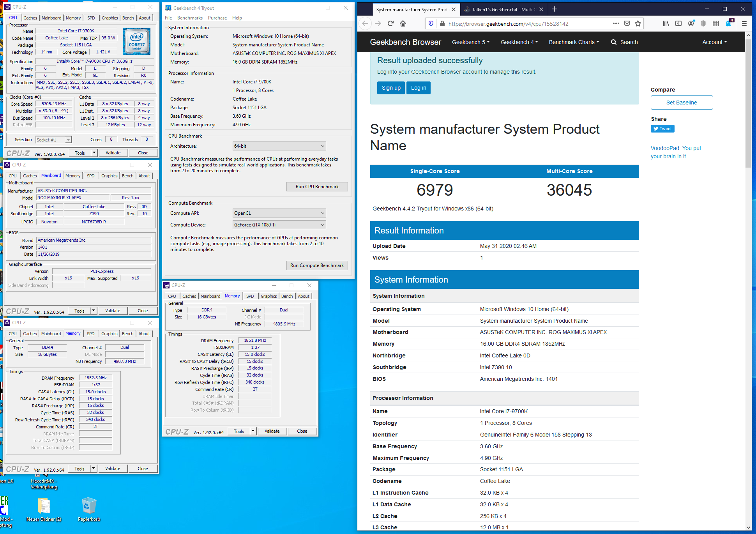This screenshot has height=534, width=756.
Task: Click the Geekbench Browser brand link
Action: tap(405, 42)
